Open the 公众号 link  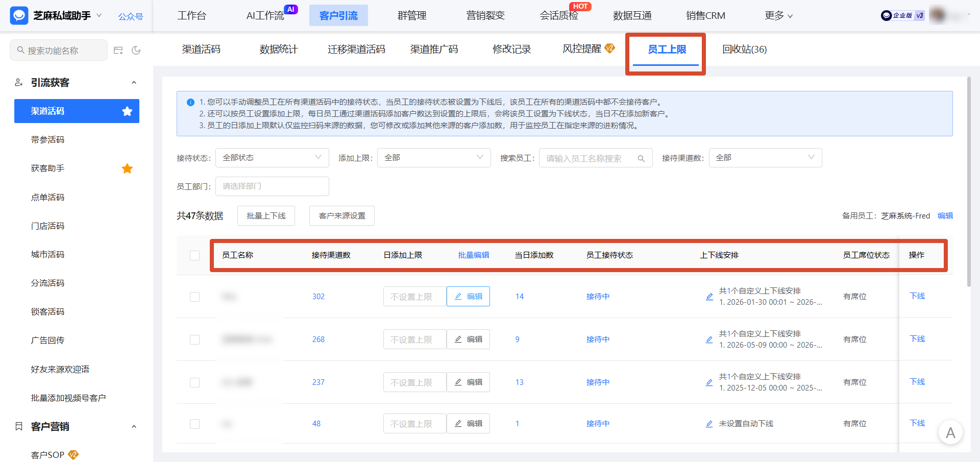tap(131, 16)
